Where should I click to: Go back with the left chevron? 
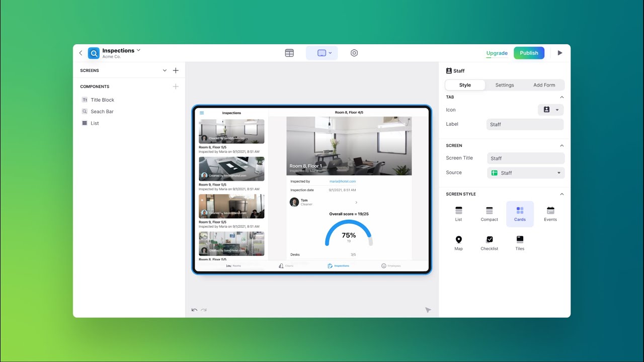[80, 53]
